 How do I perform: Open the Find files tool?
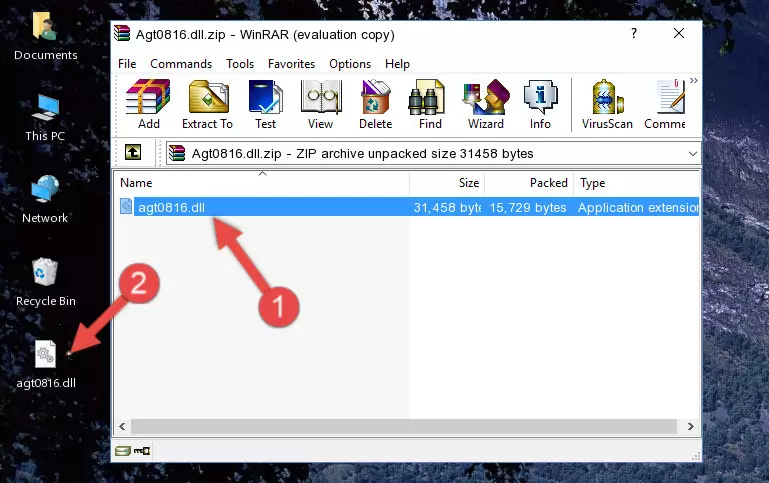click(430, 104)
